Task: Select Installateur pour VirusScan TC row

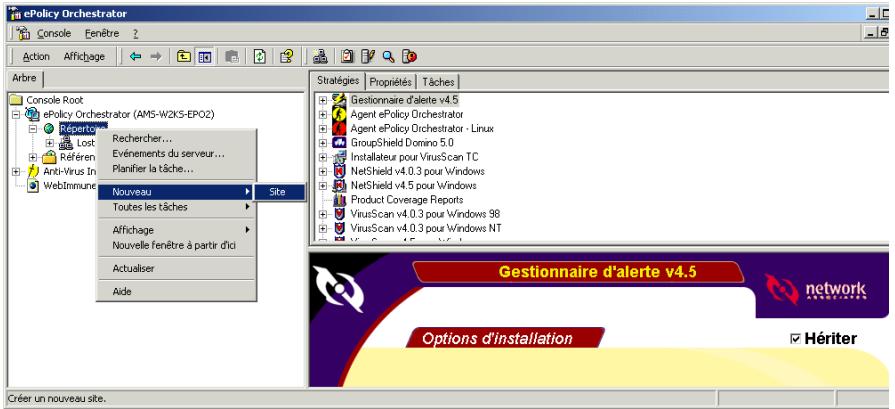Action: (414, 157)
